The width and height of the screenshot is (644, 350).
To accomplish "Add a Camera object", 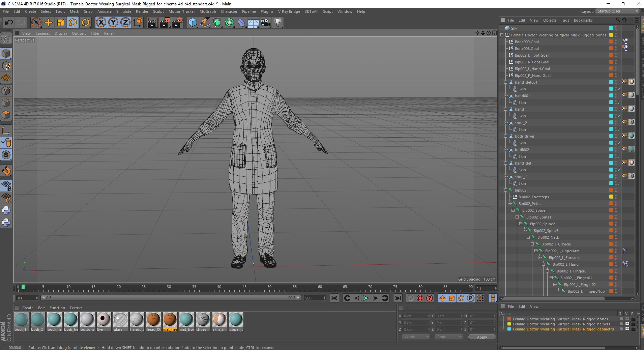I will click(x=266, y=23).
